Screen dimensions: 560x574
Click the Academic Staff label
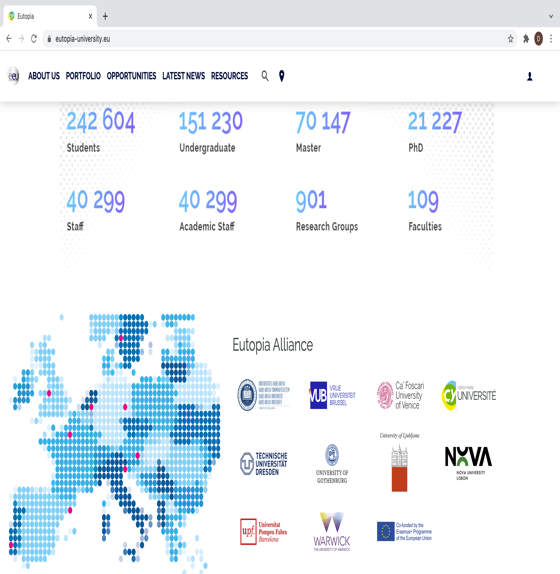click(207, 227)
